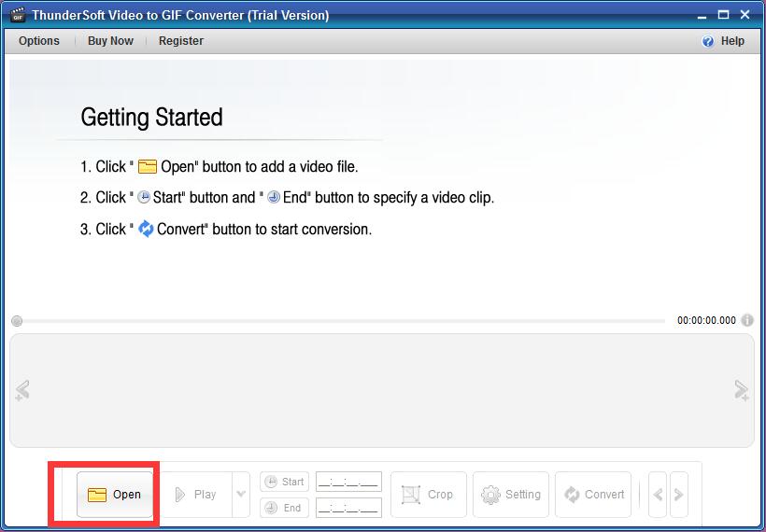Click the Crop button
This screenshot has width=766, height=532.
pyautogui.click(x=429, y=494)
